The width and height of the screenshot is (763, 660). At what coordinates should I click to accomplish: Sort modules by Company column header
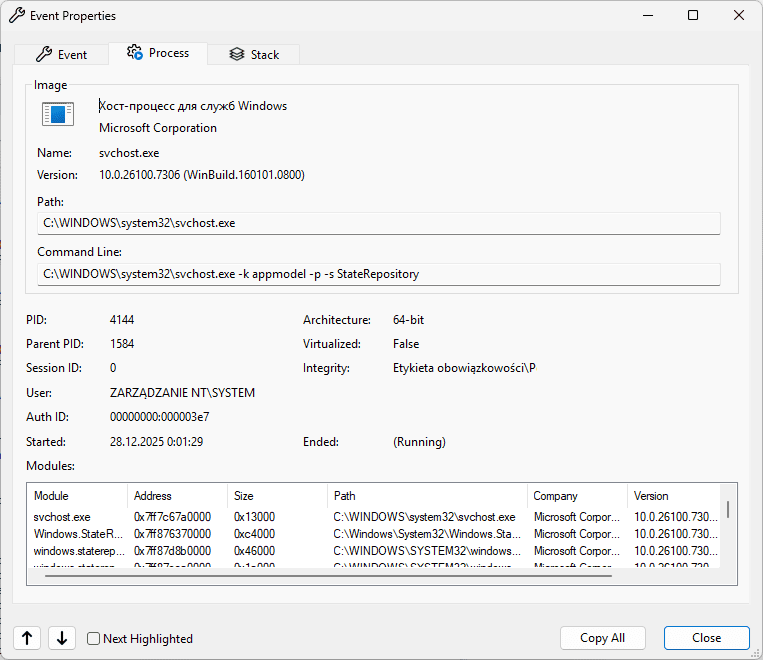pyautogui.click(x=578, y=496)
